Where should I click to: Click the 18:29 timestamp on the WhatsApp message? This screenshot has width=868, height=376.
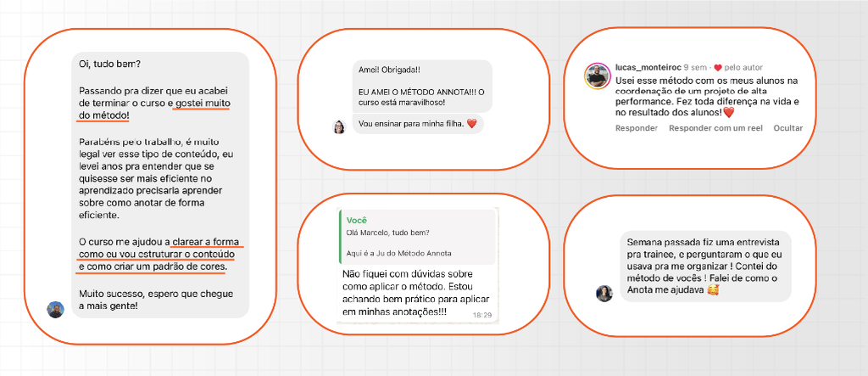tap(481, 315)
